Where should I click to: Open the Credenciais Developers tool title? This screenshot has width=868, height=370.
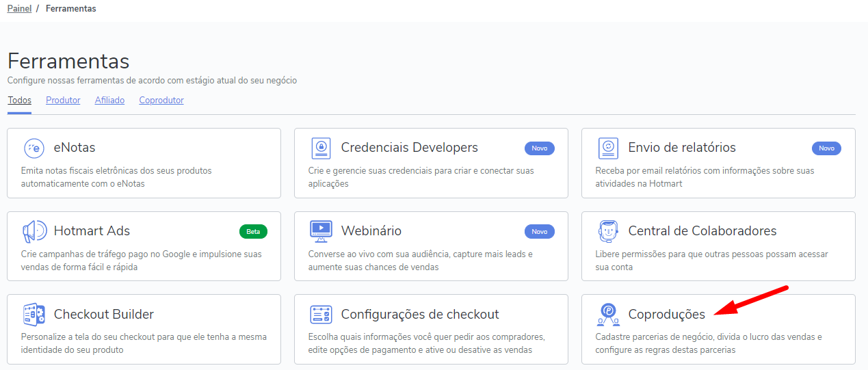[410, 148]
